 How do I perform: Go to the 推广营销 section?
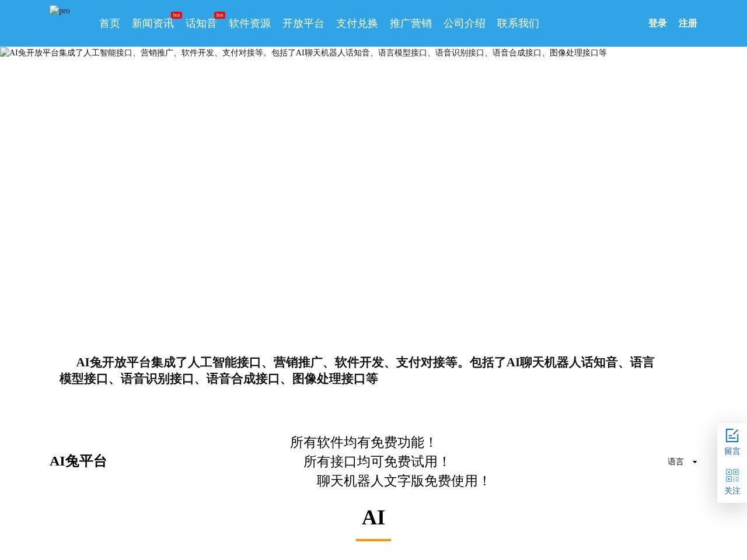click(x=411, y=23)
